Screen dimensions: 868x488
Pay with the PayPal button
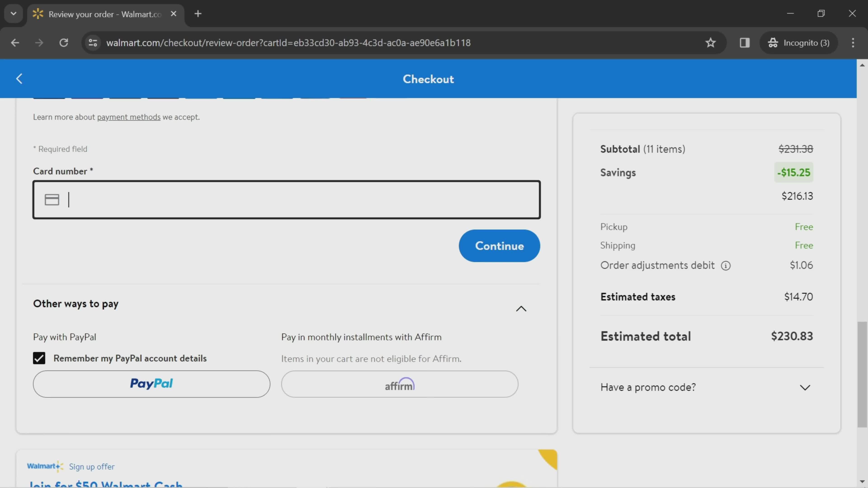[x=151, y=384]
